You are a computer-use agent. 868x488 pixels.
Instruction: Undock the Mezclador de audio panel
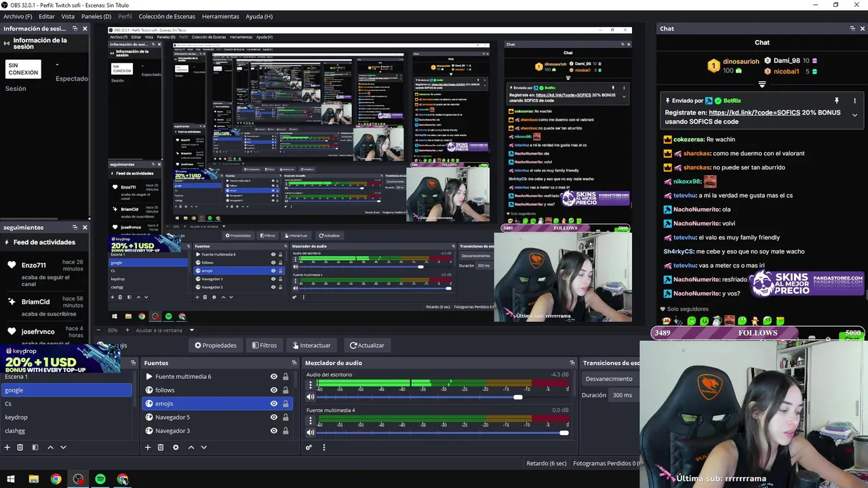[x=572, y=363]
